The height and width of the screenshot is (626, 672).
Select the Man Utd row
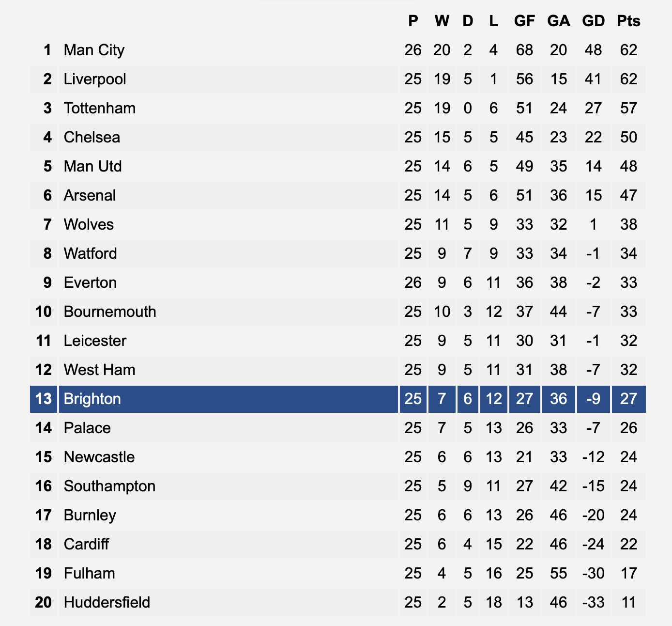(x=337, y=166)
